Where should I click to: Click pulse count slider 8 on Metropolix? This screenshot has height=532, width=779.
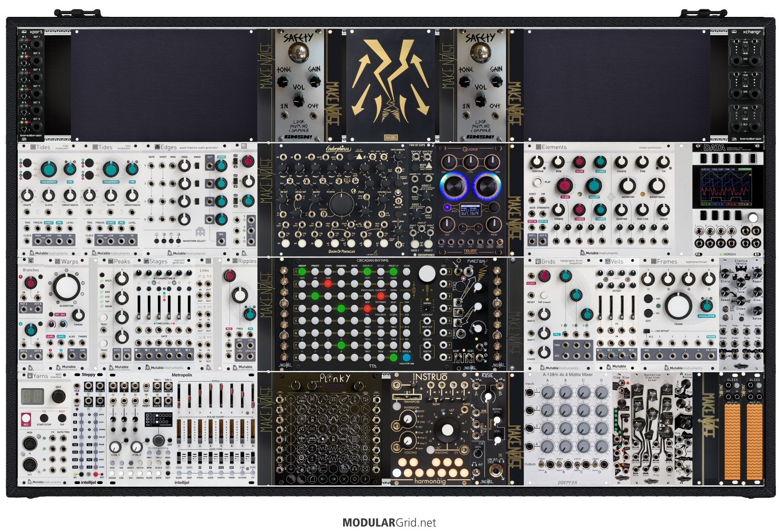[253, 431]
